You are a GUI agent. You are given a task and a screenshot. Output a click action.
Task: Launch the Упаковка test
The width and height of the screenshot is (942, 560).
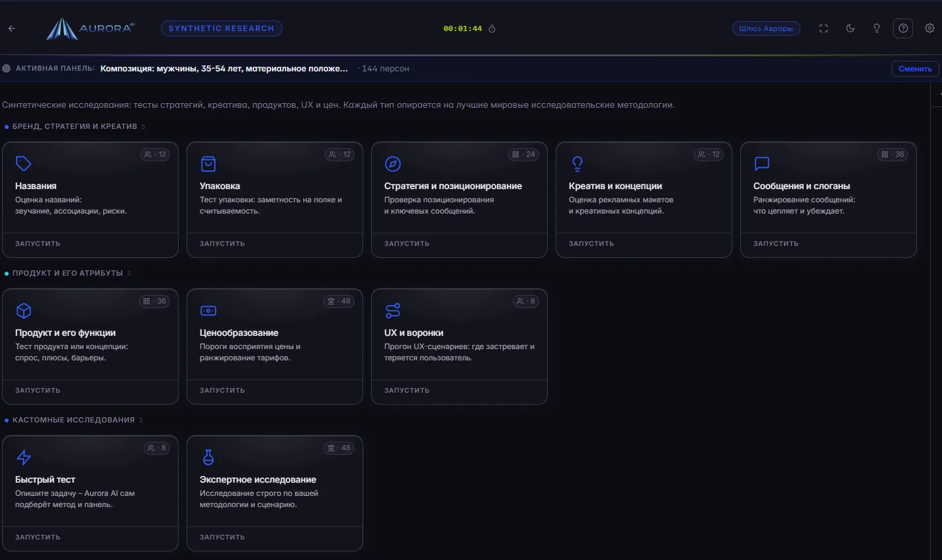click(x=222, y=244)
